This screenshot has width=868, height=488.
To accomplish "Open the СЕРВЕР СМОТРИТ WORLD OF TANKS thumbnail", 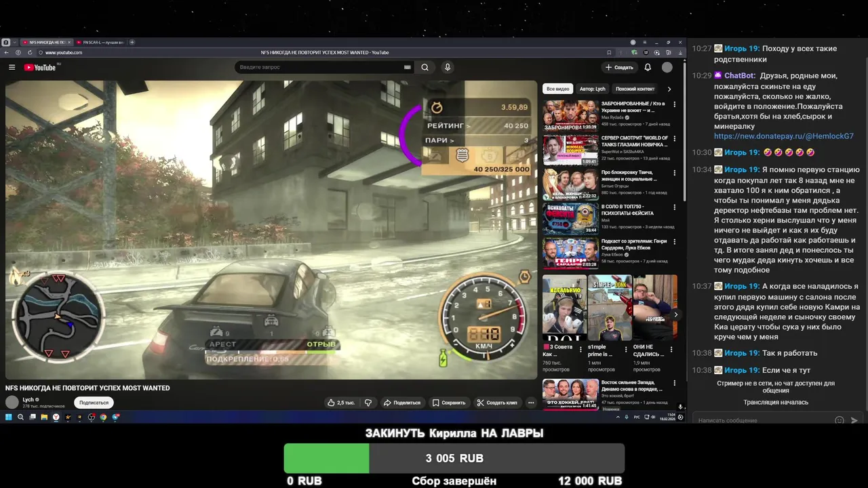I will pyautogui.click(x=570, y=150).
